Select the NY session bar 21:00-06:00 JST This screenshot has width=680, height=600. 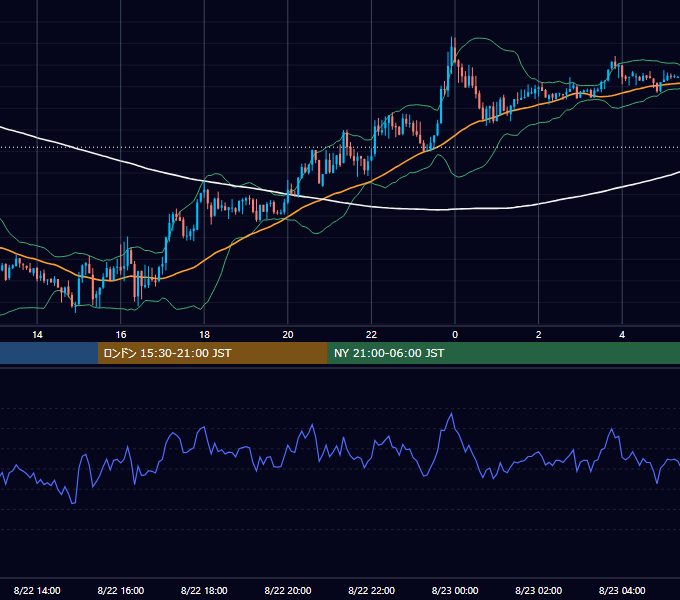coord(503,353)
